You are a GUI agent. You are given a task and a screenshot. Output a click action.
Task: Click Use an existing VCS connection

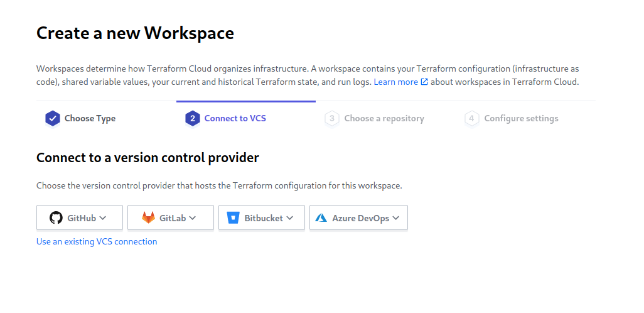click(97, 241)
